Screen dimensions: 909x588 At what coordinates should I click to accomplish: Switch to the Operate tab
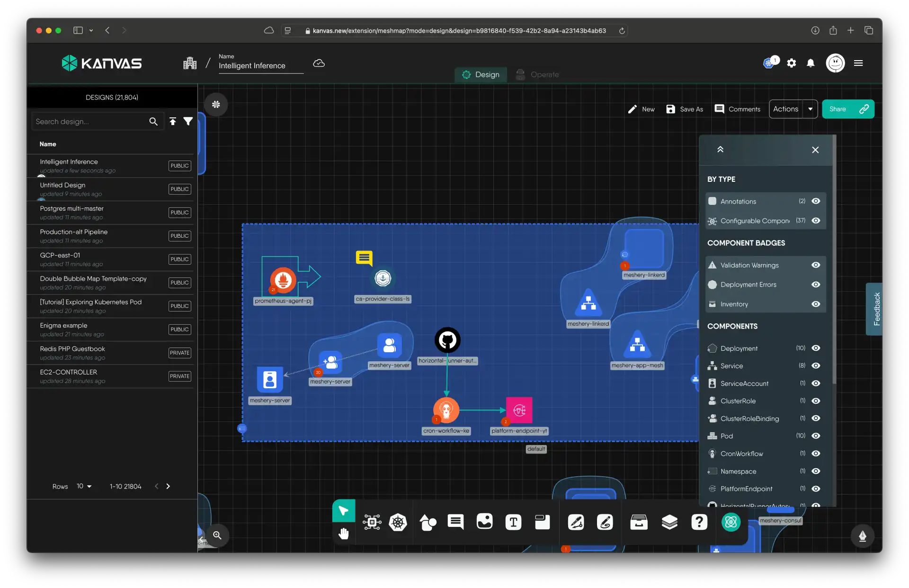click(x=537, y=74)
